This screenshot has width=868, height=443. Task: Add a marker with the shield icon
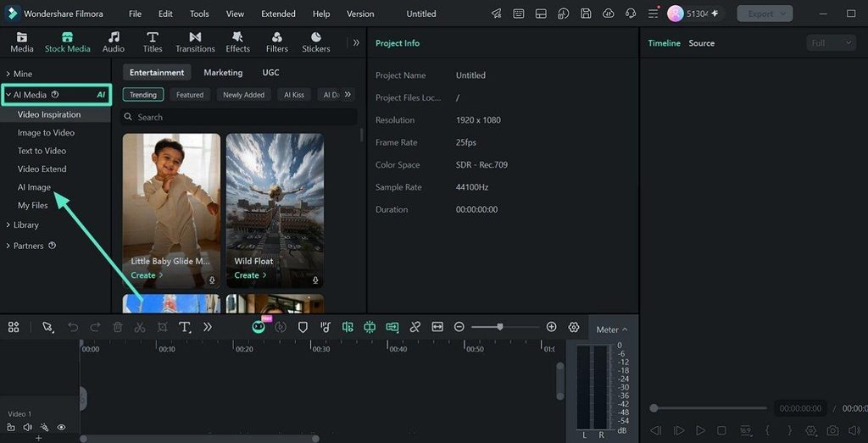[303, 328]
